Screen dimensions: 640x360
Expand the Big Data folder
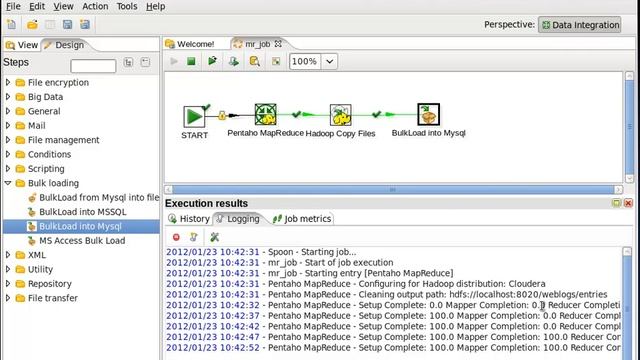[8, 97]
